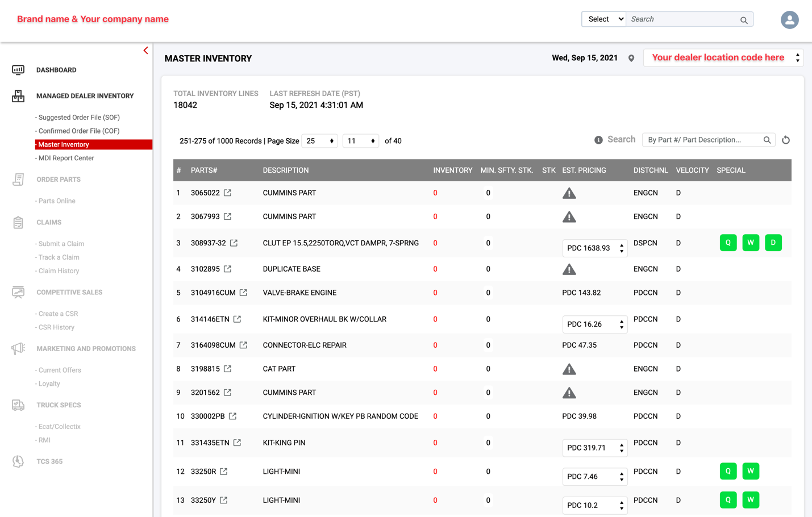Image resolution: width=812 pixels, height=517 pixels.
Task: Click the TCS 365 icon in the sidebar
Action: coord(18,461)
